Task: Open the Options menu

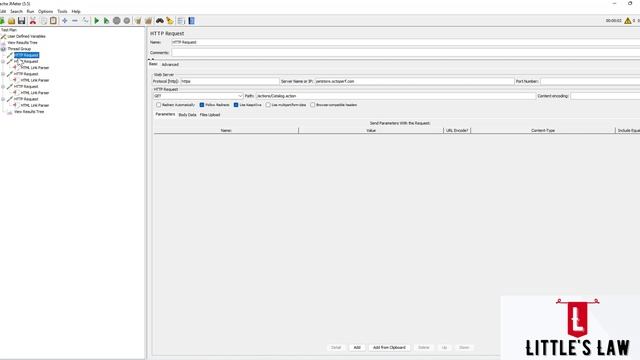Action: (x=45, y=11)
